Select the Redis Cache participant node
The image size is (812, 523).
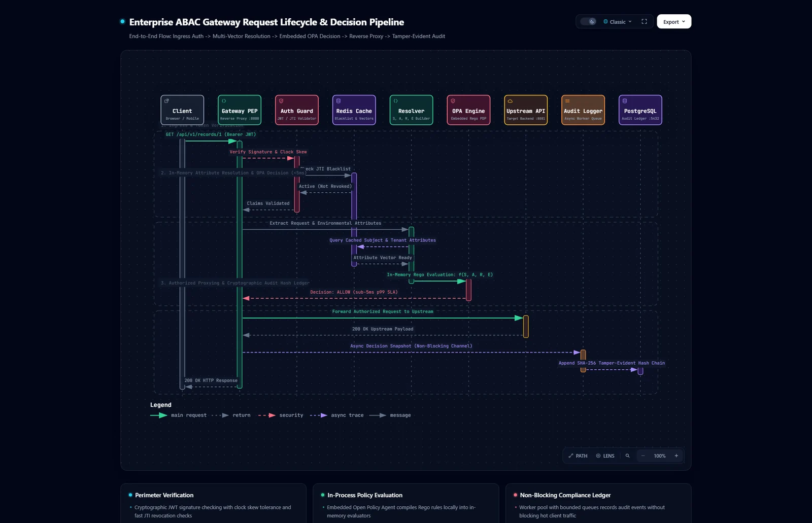click(354, 110)
